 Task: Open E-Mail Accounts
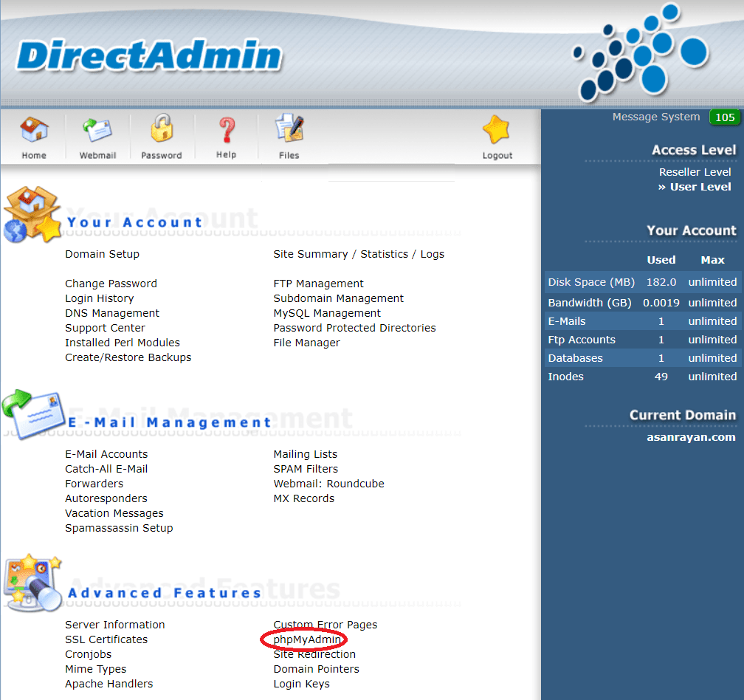point(106,453)
